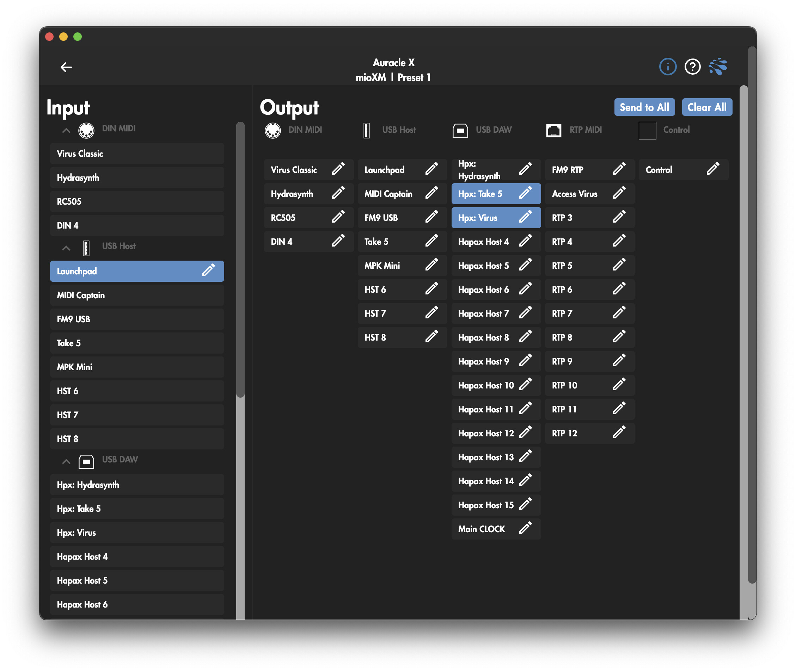
Task: Click pencil icon on Control output
Action: coord(712,169)
